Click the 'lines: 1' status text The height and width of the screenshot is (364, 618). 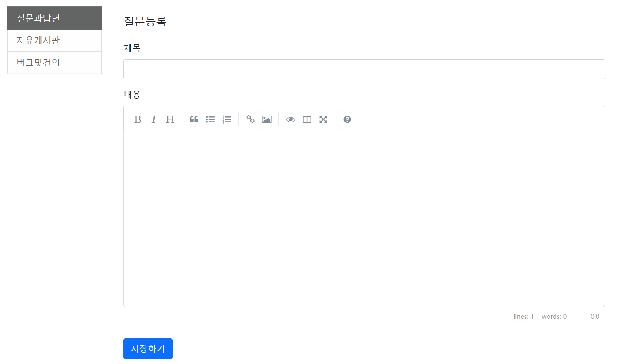pos(524,317)
